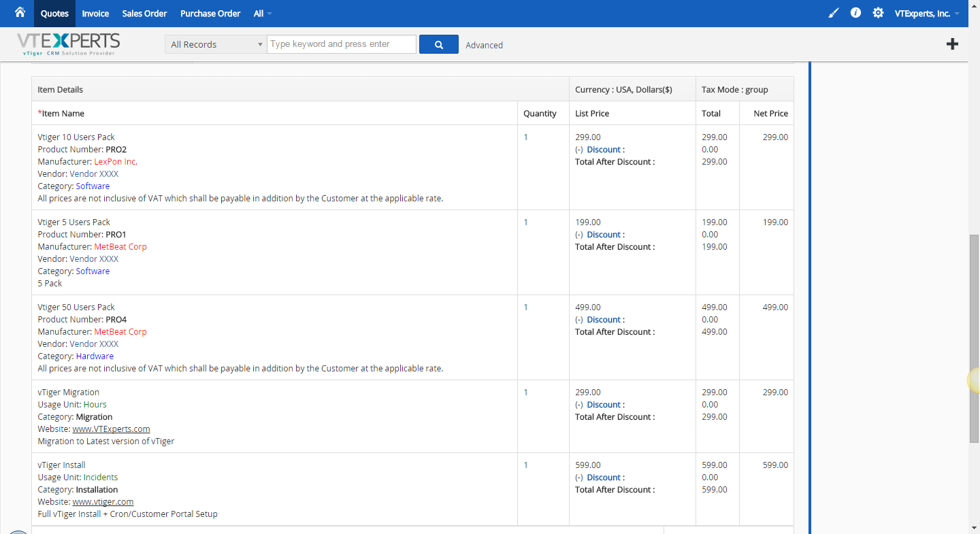Open www.vtiger.com website link

click(x=103, y=502)
